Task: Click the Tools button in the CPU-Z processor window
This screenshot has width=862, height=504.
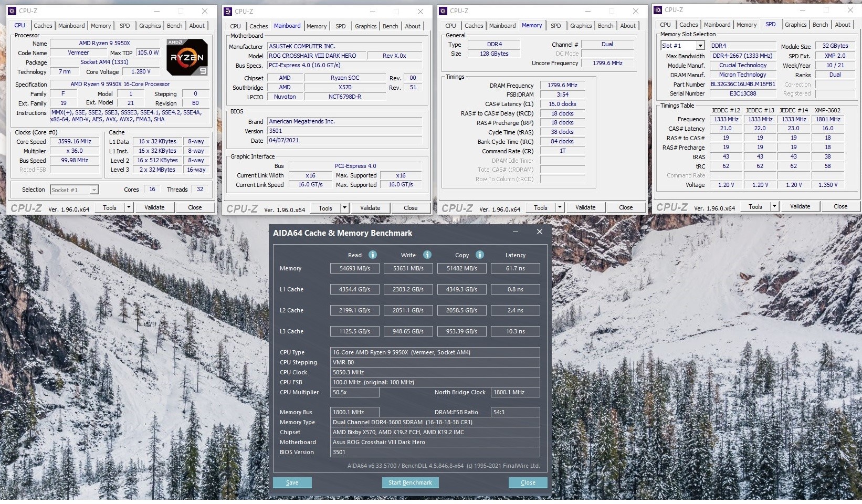Action: pyautogui.click(x=110, y=207)
